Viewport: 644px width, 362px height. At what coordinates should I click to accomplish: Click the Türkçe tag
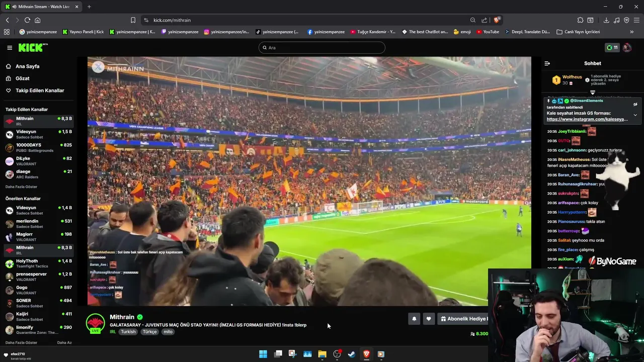149,332
